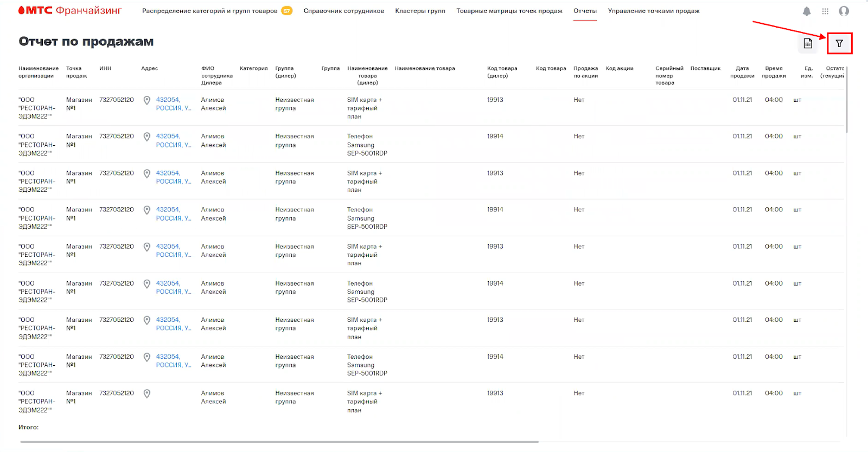Click the Наименование товара (дилер) header
The width and height of the screenshot is (868, 452).
(x=367, y=75)
